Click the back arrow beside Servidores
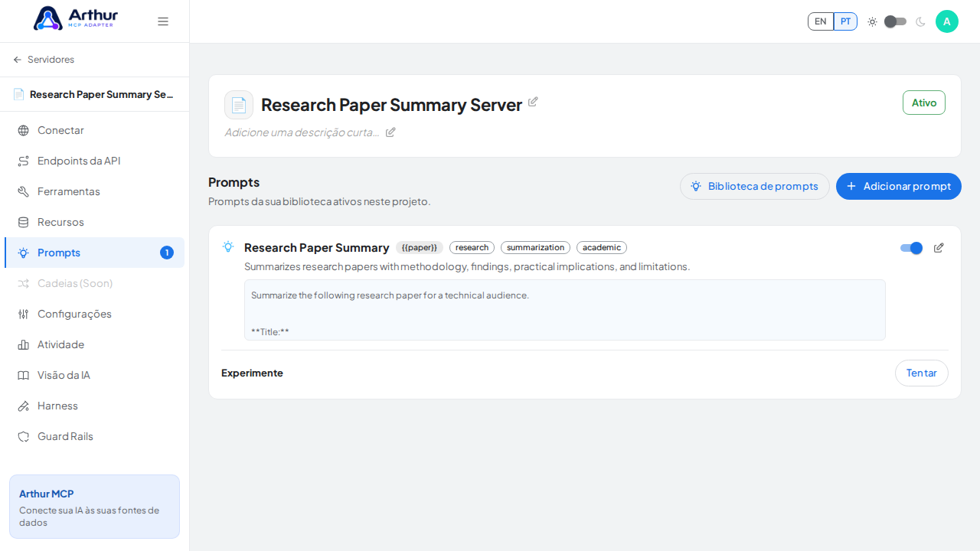This screenshot has width=980, height=551. coord(18,60)
